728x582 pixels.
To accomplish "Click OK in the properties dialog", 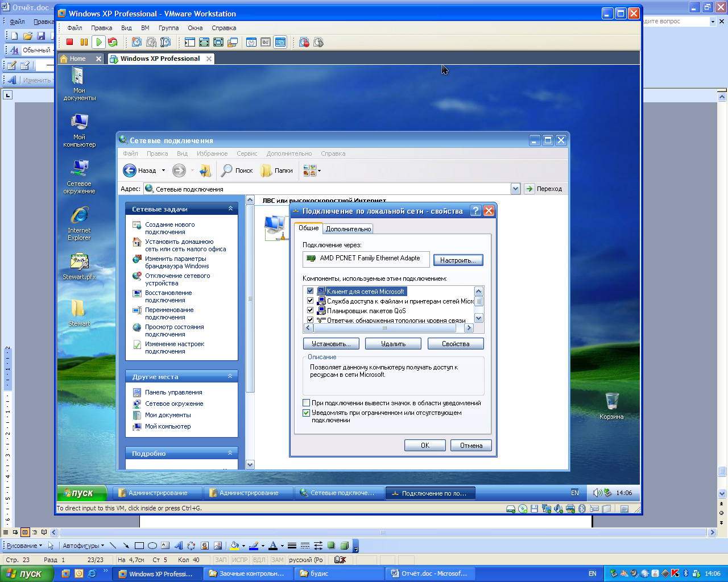I will [425, 446].
